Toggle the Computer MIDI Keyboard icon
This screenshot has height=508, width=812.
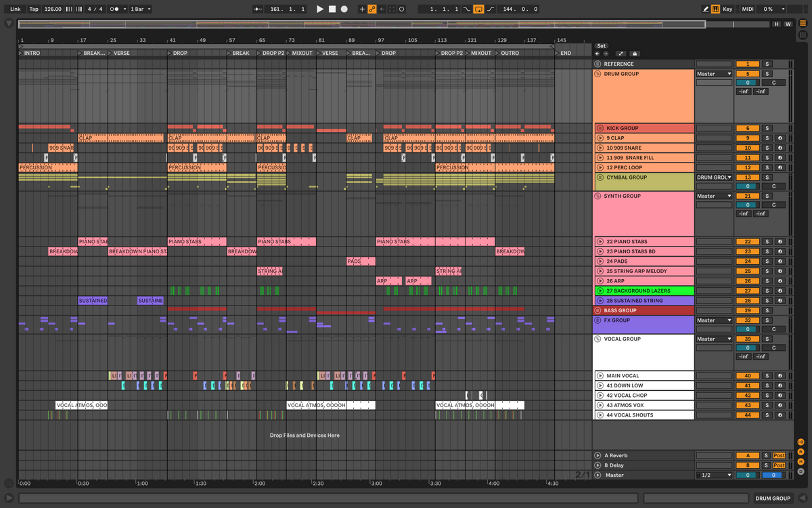click(x=716, y=9)
